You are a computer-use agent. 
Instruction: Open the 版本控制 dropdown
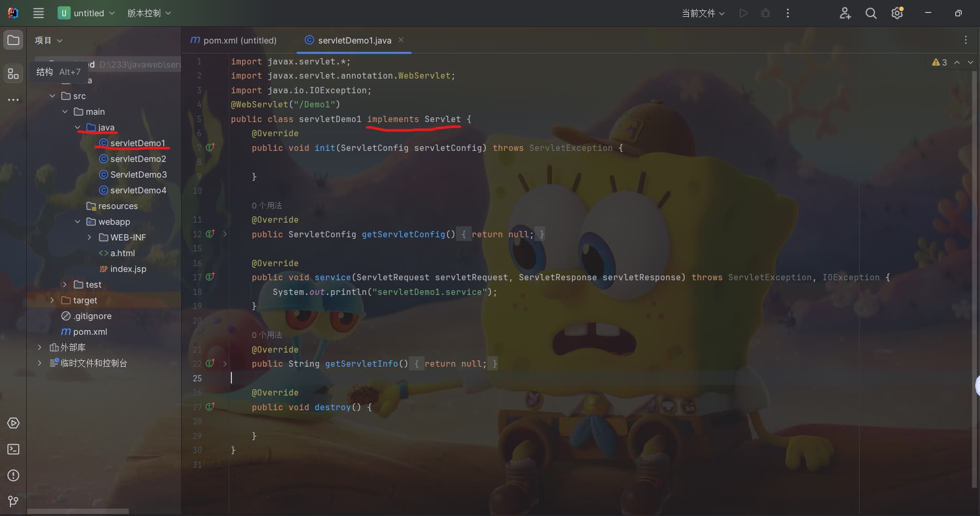pos(149,13)
